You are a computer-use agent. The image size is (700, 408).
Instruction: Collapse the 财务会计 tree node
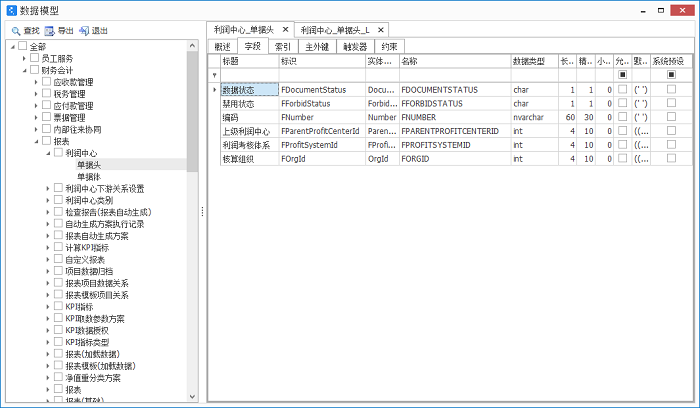23,71
